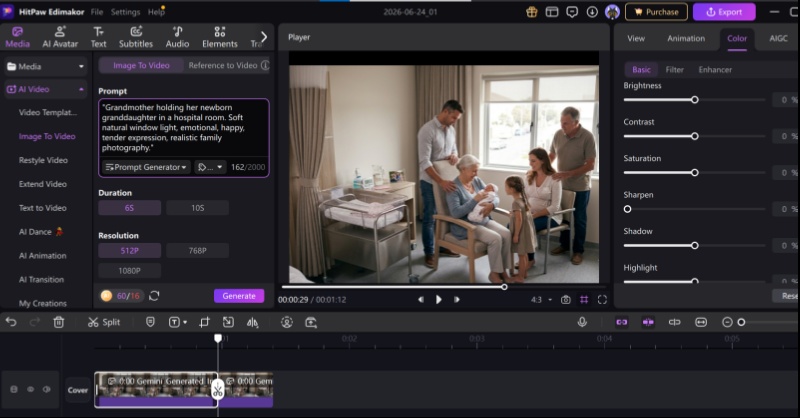
Task: Open the View tab
Action: coord(636,38)
